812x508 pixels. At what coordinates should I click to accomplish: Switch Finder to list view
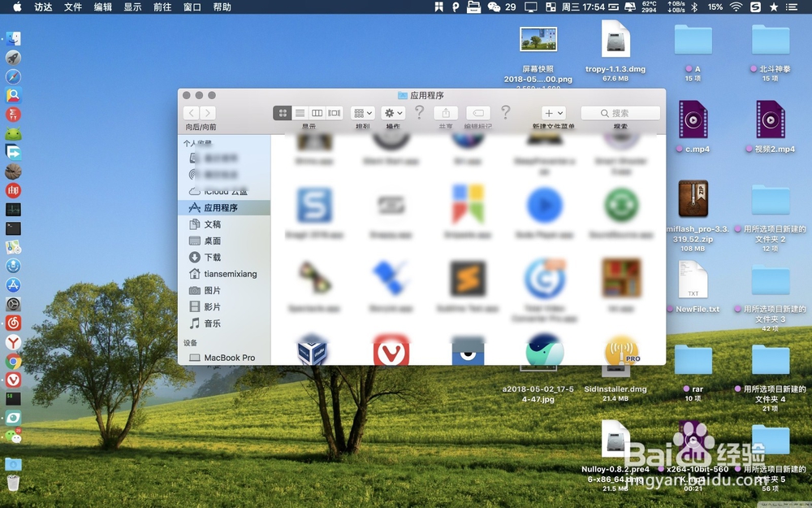(300, 113)
